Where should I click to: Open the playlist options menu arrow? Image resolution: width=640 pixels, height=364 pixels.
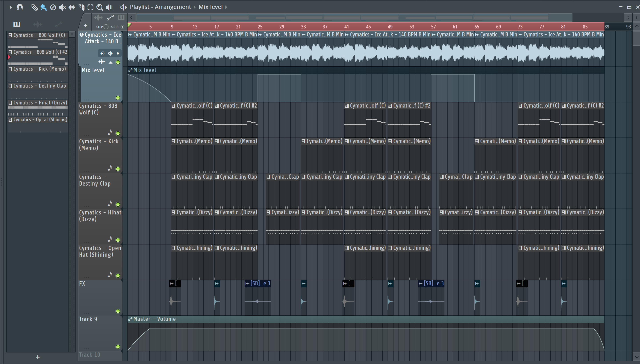pyautogui.click(x=10, y=7)
